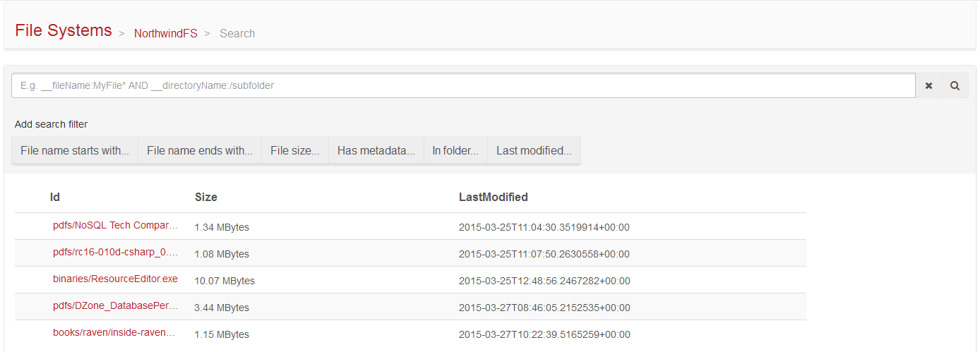Open file binaries/ResourceEditor.exe
Viewport: 980px width, 352px height.
(116, 279)
